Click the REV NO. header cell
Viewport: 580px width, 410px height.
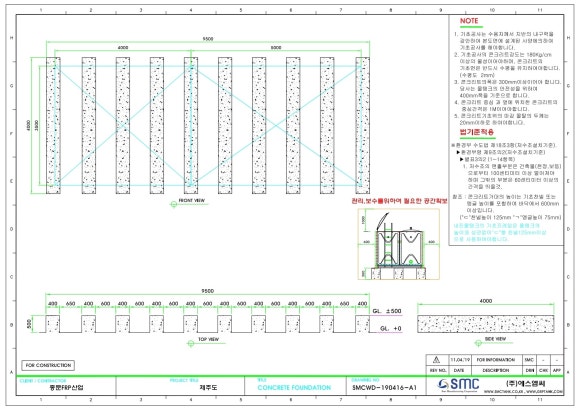click(438, 370)
